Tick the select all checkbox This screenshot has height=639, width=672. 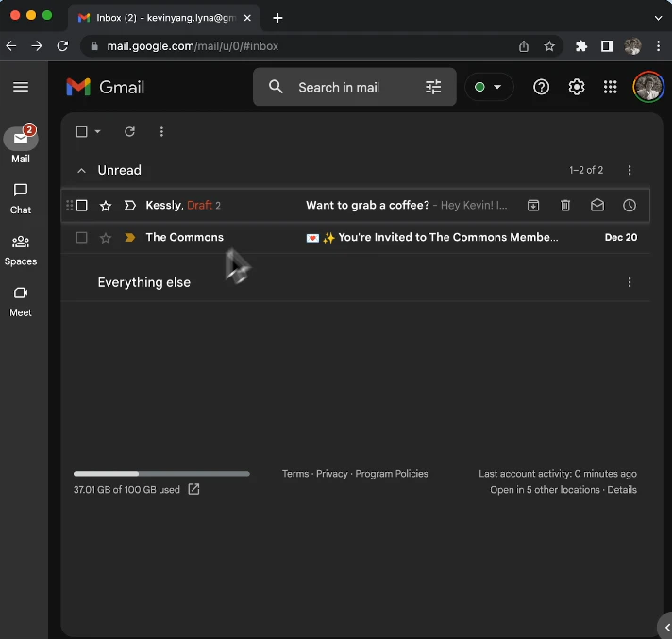81,131
